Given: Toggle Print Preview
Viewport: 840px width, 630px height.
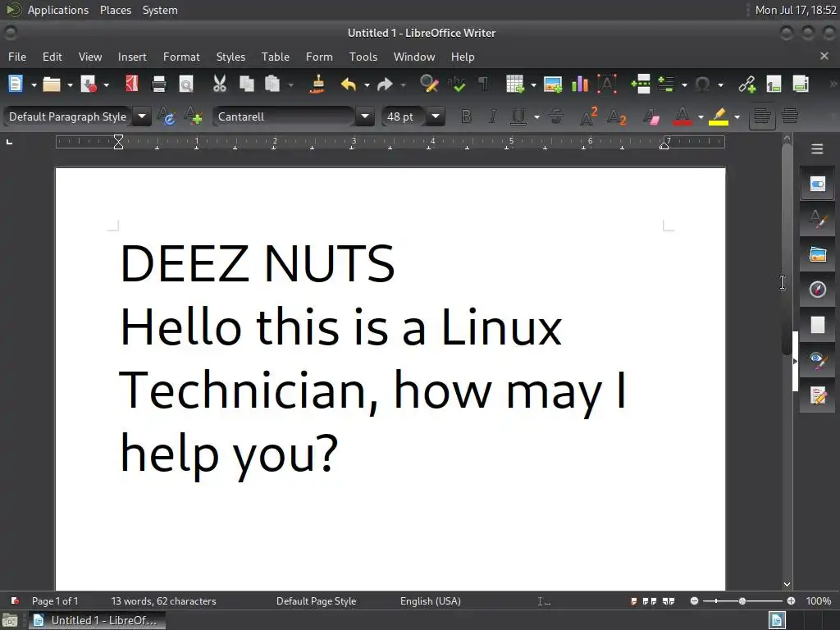Looking at the screenshot, I should click(186, 84).
